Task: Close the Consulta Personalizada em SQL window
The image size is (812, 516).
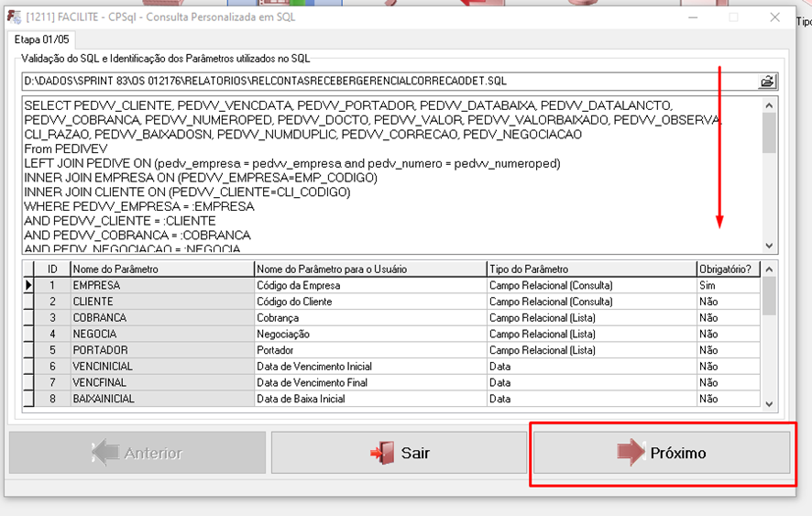Action: [775, 17]
